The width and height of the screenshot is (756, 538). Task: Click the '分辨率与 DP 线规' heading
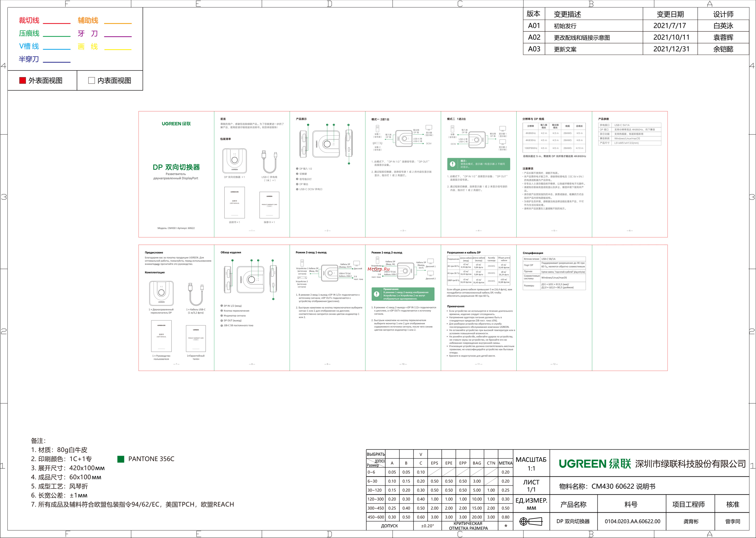pyautogui.click(x=533, y=119)
